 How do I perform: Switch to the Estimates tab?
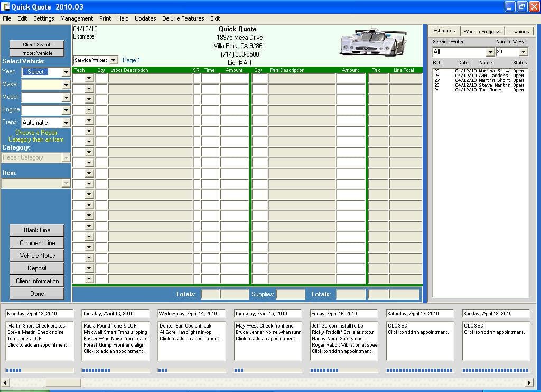click(x=444, y=31)
